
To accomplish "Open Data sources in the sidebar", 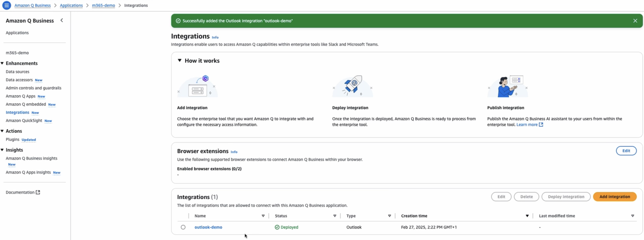I will pyautogui.click(x=17, y=72).
